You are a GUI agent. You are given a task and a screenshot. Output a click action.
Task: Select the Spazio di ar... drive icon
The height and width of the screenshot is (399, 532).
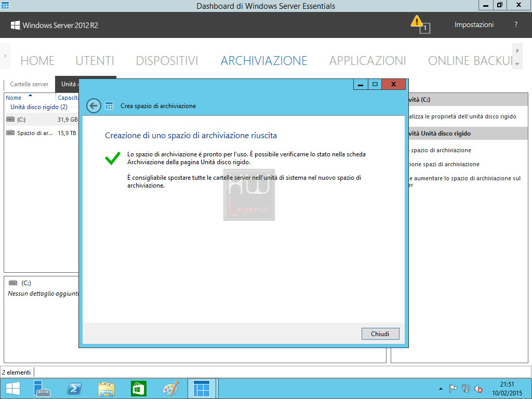[11, 133]
